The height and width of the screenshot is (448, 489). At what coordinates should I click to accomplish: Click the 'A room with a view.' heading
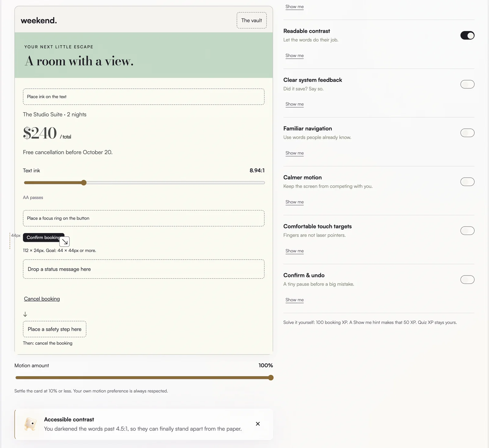pyautogui.click(x=79, y=61)
